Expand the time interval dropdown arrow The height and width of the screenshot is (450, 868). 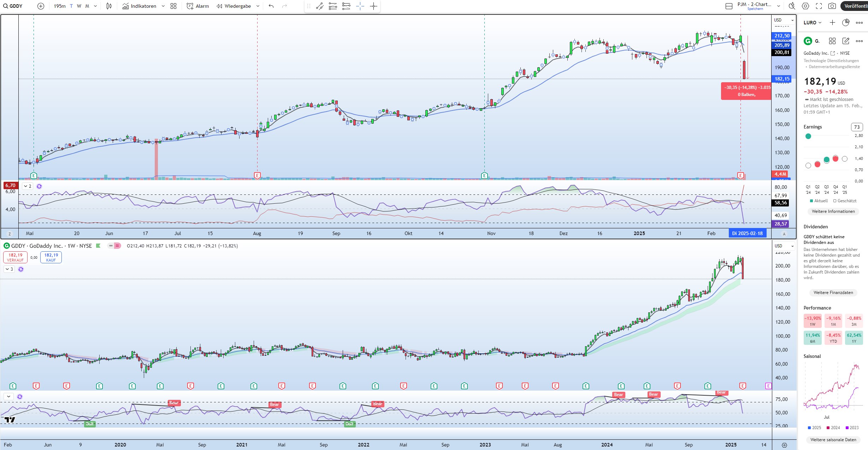pyautogui.click(x=95, y=6)
